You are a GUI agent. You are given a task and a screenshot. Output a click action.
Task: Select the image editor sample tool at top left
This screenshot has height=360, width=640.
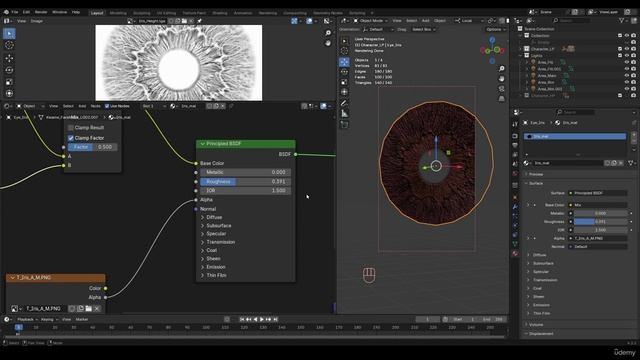pyautogui.click(x=9, y=33)
